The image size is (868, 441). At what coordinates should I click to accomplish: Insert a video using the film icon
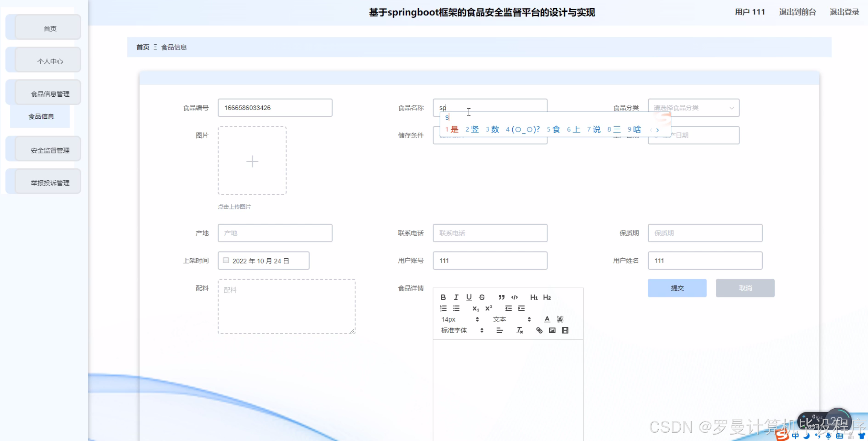tap(565, 330)
